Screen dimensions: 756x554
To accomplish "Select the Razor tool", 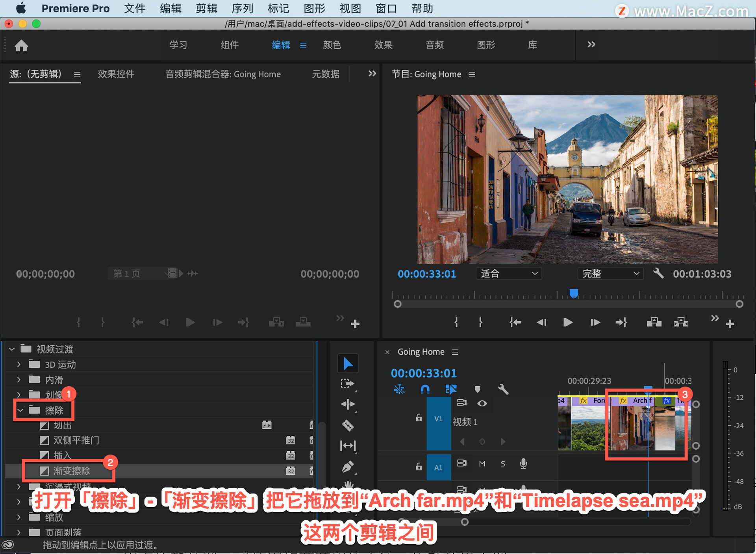I will pyautogui.click(x=348, y=425).
